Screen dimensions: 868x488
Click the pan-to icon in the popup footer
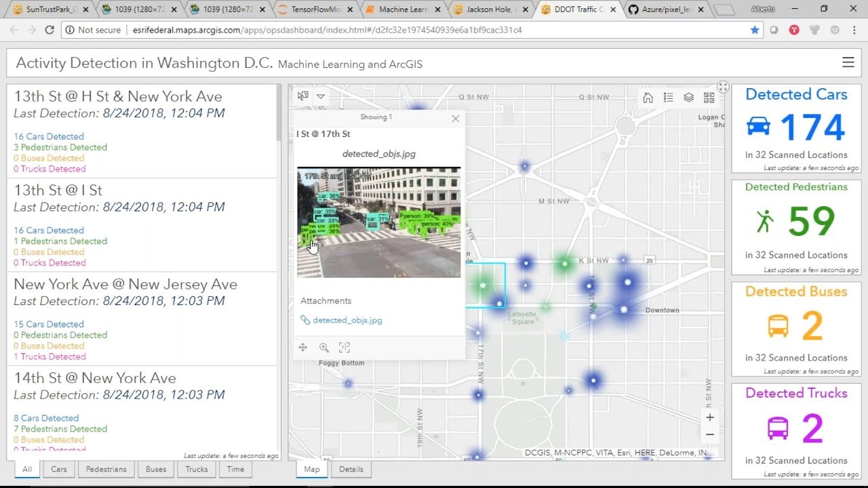tap(302, 347)
